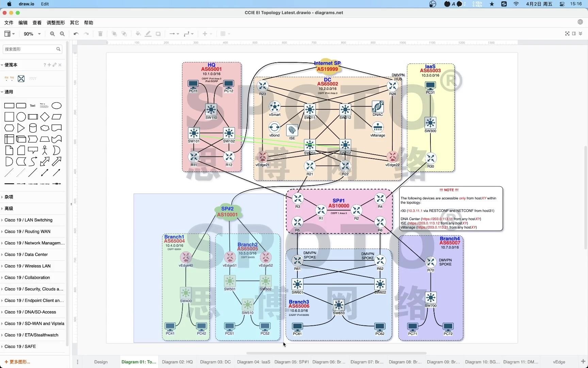Open the 编辑 menu

pos(23,22)
